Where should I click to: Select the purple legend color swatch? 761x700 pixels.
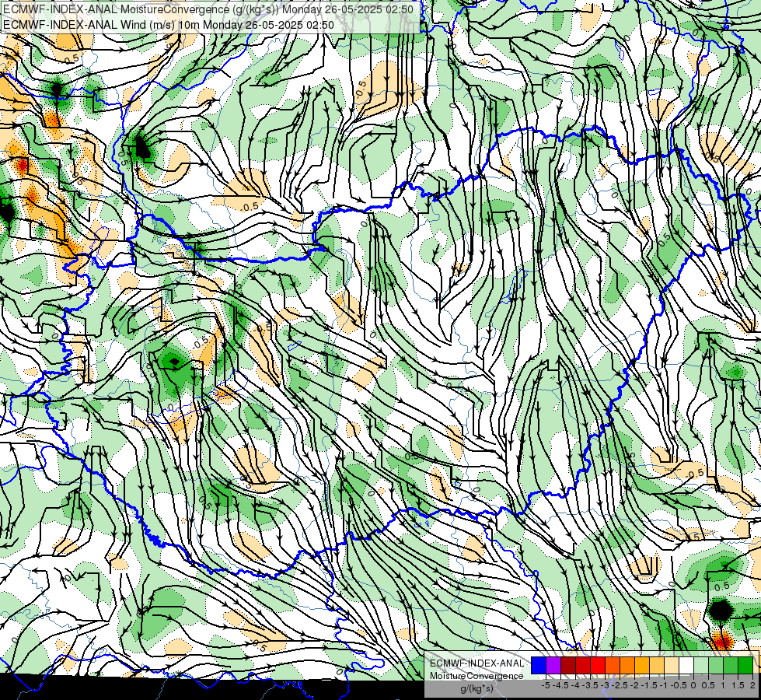coord(553,665)
